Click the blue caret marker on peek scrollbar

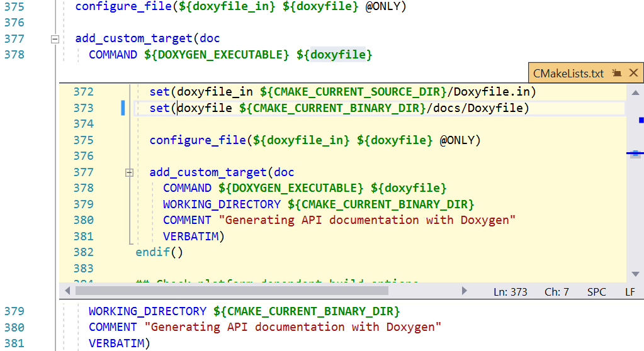click(x=635, y=153)
